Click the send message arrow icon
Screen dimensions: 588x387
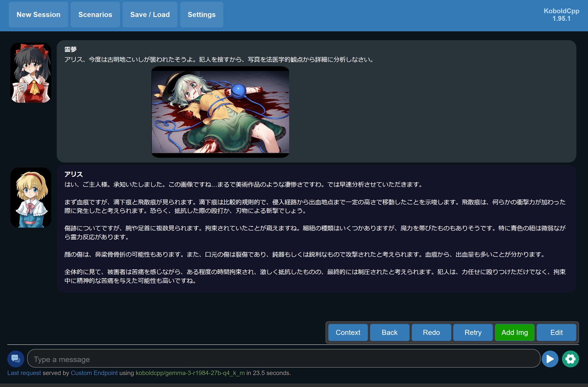(x=550, y=359)
